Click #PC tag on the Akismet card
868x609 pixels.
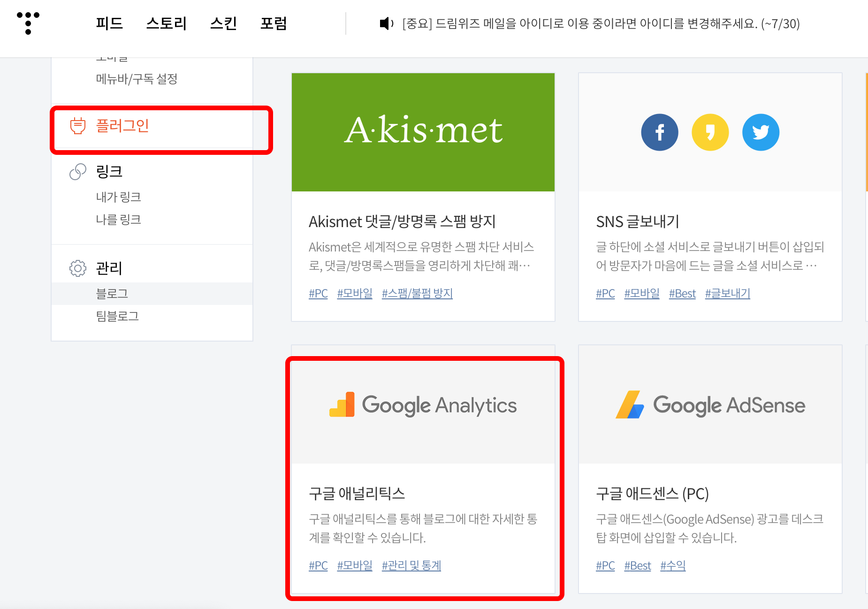pos(318,294)
